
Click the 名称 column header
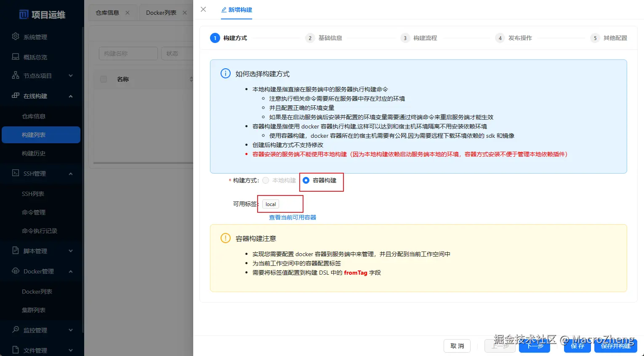123,79
